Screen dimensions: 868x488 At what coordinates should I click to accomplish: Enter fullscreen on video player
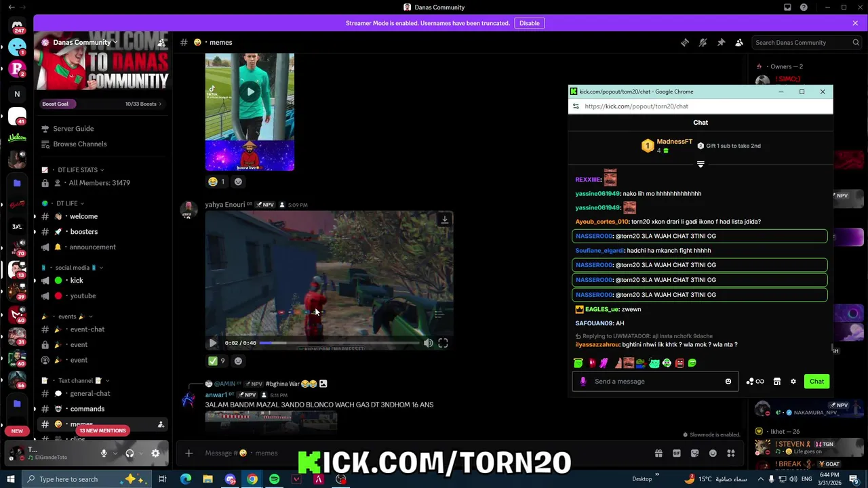pos(443,343)
